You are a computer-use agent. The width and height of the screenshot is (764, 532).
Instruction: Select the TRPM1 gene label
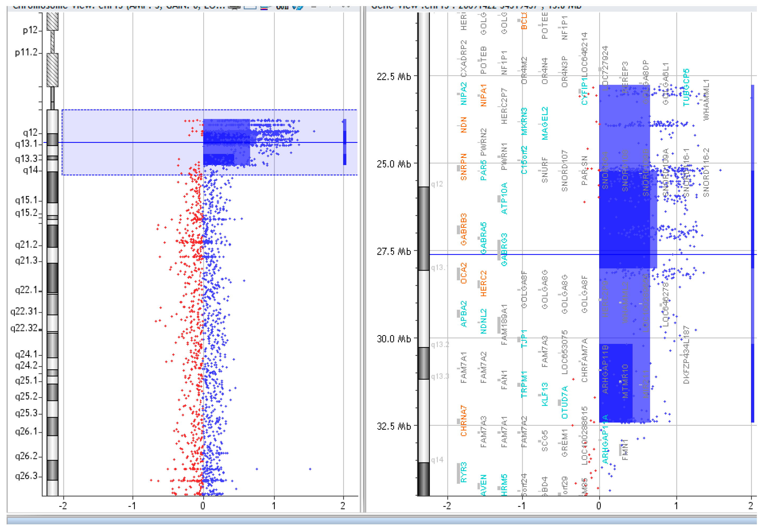pos(524,384)
